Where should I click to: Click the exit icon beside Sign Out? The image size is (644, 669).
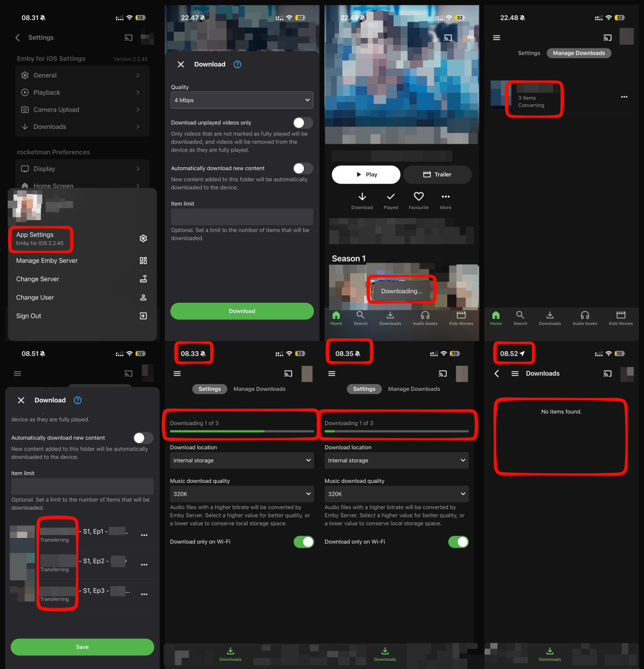tap(143, 316)
